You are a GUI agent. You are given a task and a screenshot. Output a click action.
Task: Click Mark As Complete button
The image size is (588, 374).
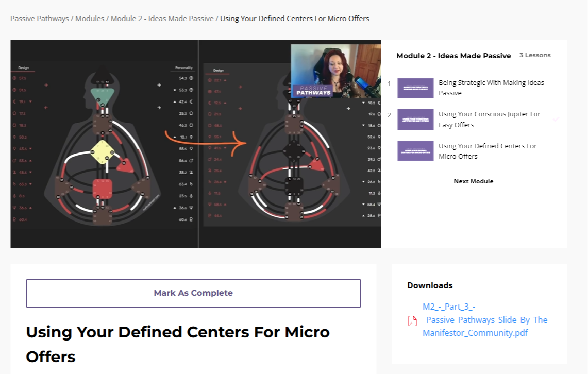[x=193, y=293]
